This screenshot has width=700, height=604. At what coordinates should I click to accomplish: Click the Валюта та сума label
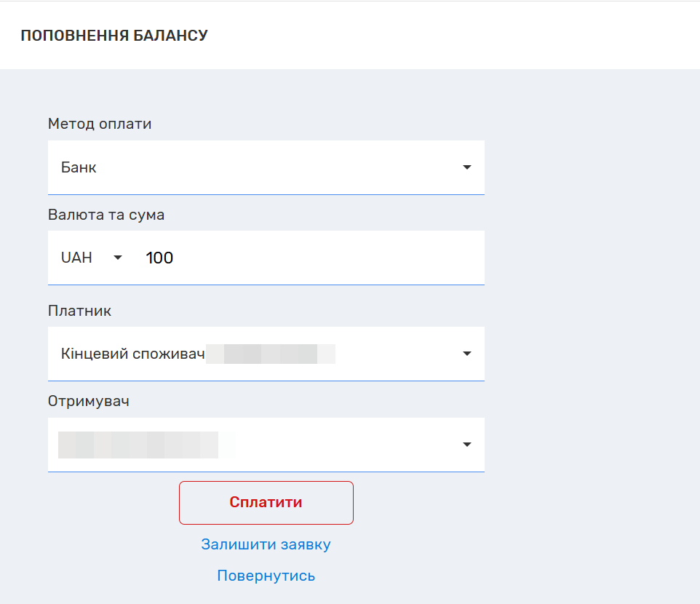pos(106,215)
